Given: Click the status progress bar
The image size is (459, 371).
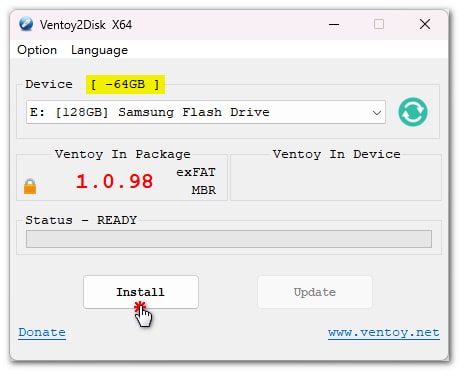Looking at the screenshot, I should tap(229, 239).
